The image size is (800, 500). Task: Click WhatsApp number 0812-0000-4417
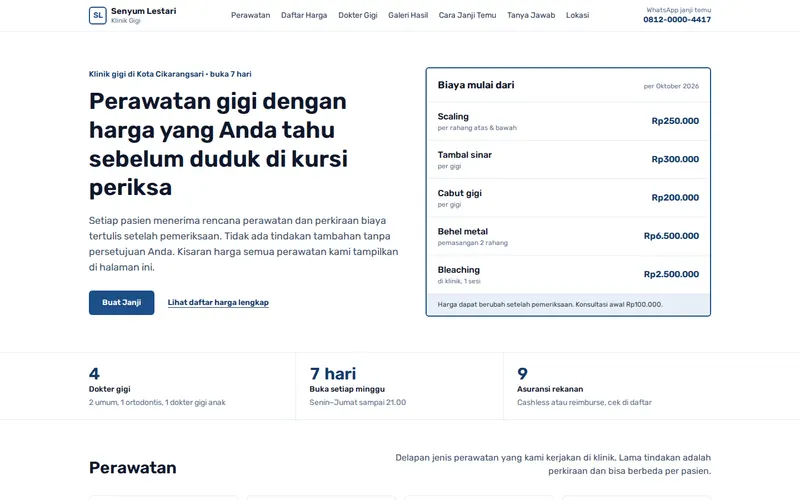677,20
